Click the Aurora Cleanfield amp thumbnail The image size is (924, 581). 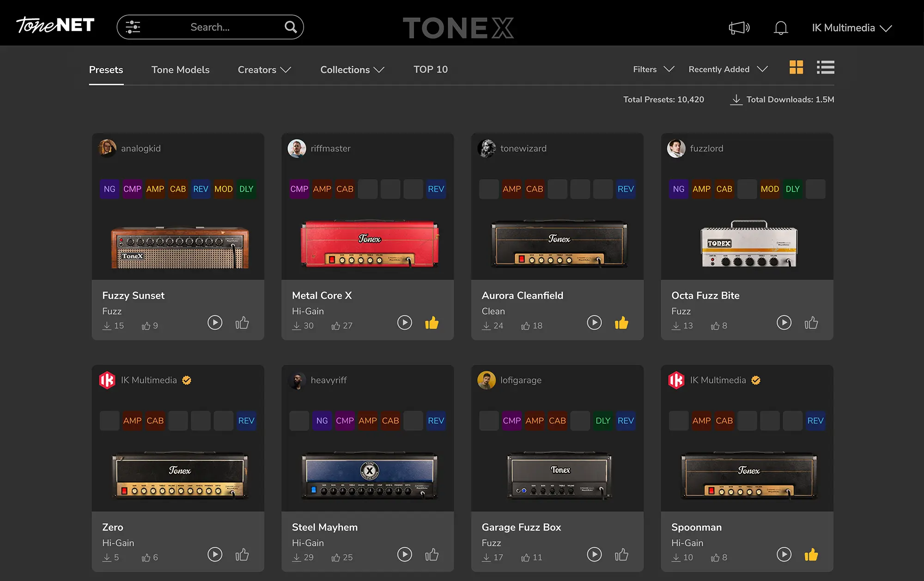[x=559, y=244]
